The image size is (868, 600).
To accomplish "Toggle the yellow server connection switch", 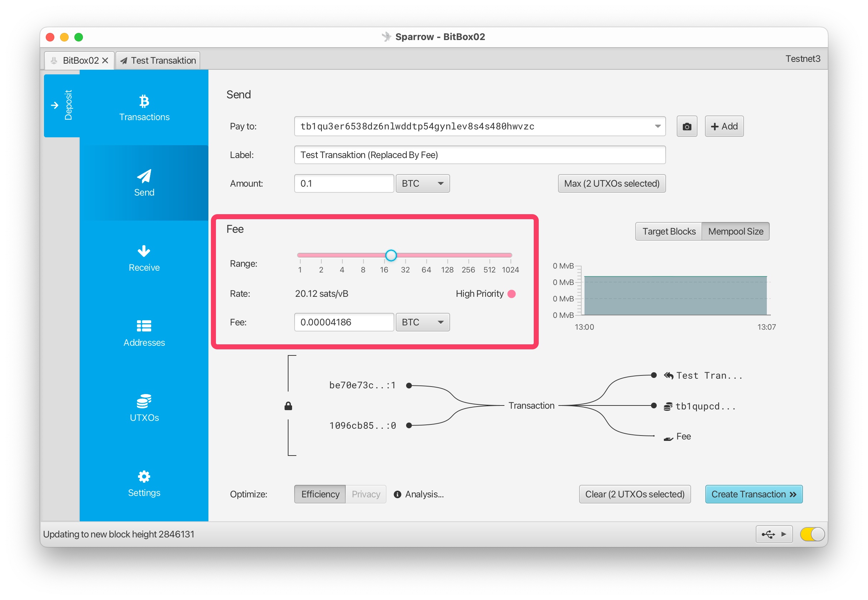I will tap(812, 534).
